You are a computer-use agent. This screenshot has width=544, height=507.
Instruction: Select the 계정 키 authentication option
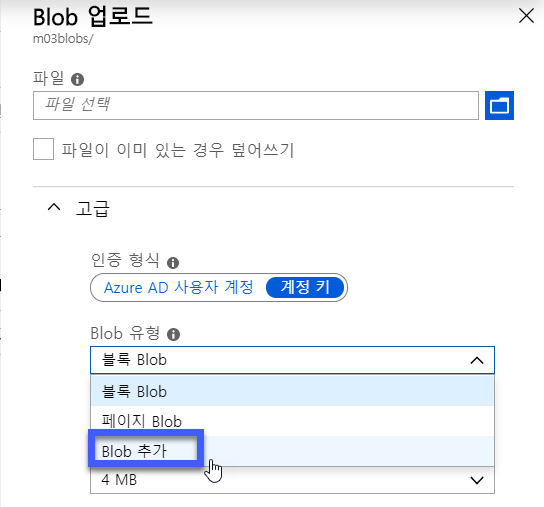click(305, 287)
